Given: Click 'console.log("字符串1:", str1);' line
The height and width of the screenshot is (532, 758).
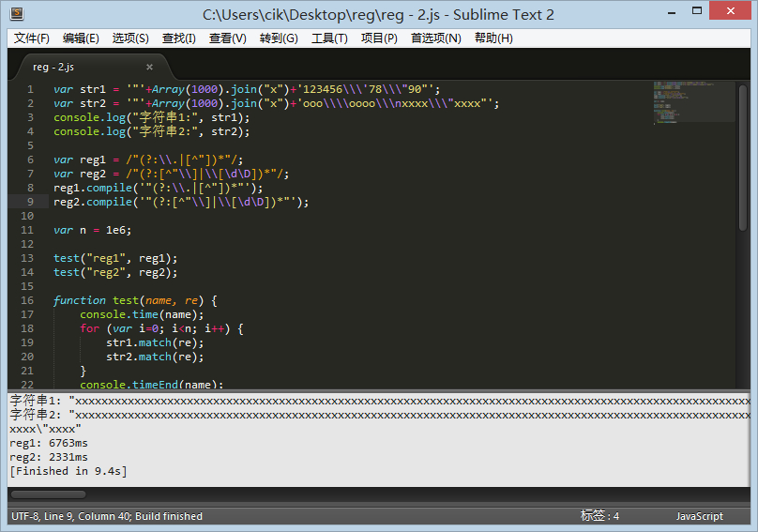Looking at the screenshot, I should (151, 117).
